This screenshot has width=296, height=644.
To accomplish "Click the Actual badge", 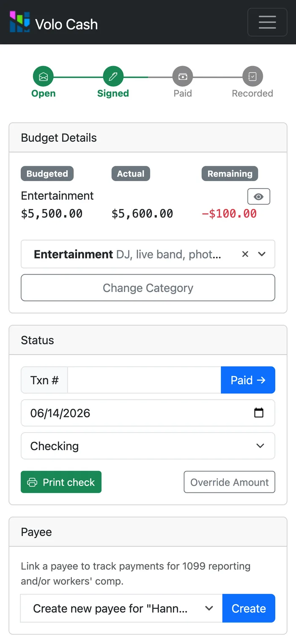I will pyautogui.click(x=131, y=173).
